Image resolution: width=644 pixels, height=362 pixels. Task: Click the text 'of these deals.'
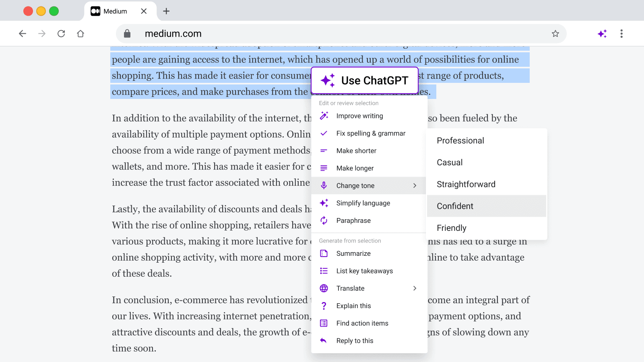point(142,274)
